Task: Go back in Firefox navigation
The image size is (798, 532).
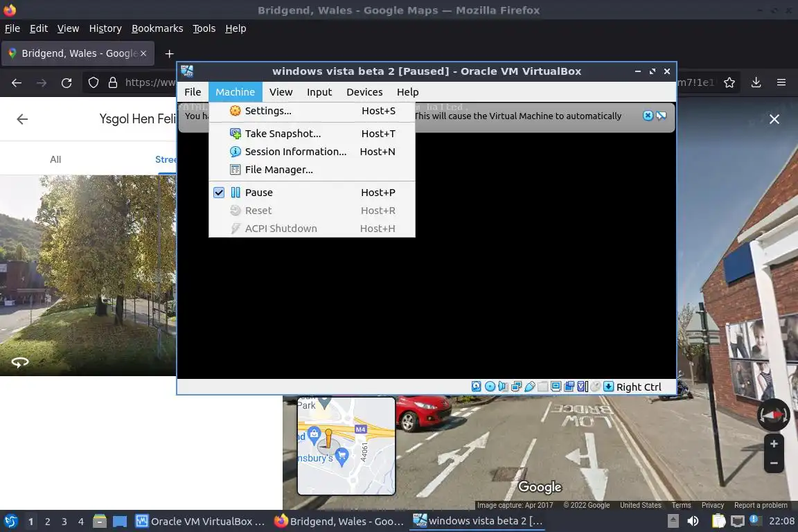Action: tap(17, 82)
